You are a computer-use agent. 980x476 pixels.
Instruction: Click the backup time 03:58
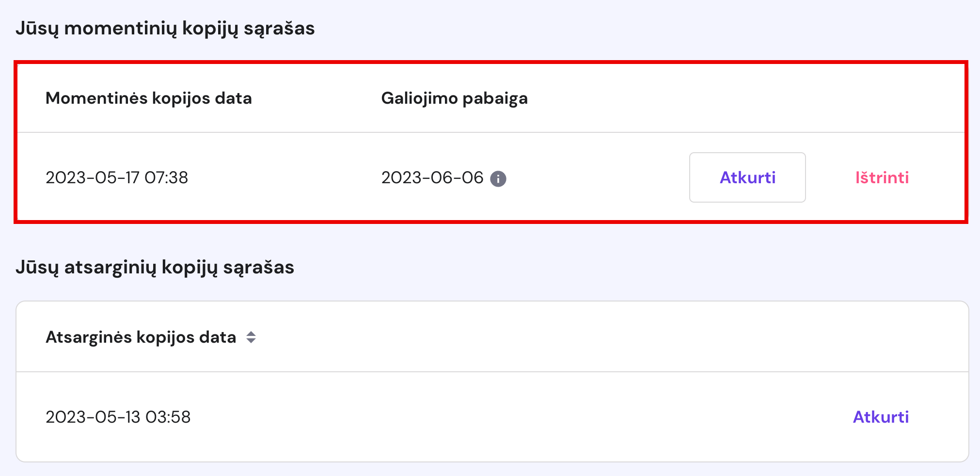[168, 417]
